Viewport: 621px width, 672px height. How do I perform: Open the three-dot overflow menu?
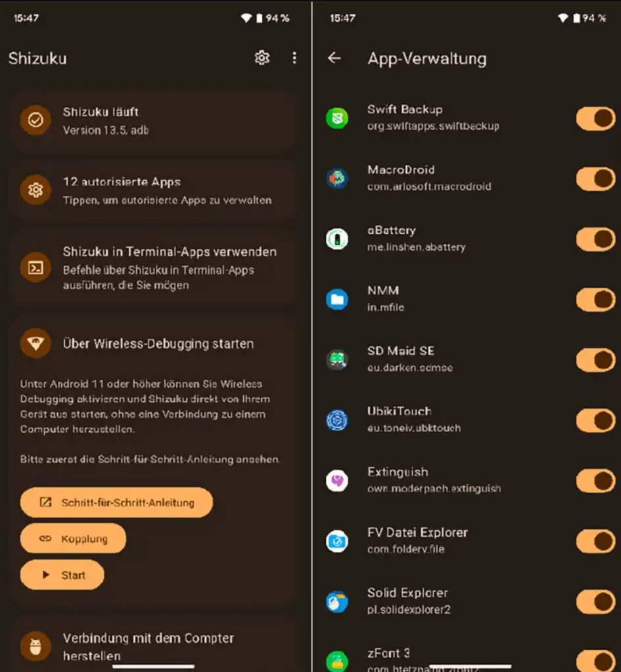tap(294, 58)
